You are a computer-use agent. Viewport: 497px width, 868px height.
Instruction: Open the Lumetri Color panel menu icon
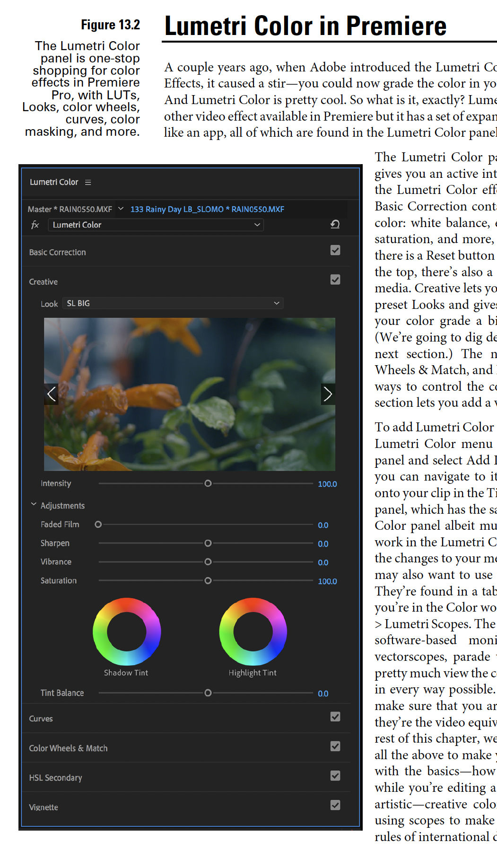[x=88, y=183]
